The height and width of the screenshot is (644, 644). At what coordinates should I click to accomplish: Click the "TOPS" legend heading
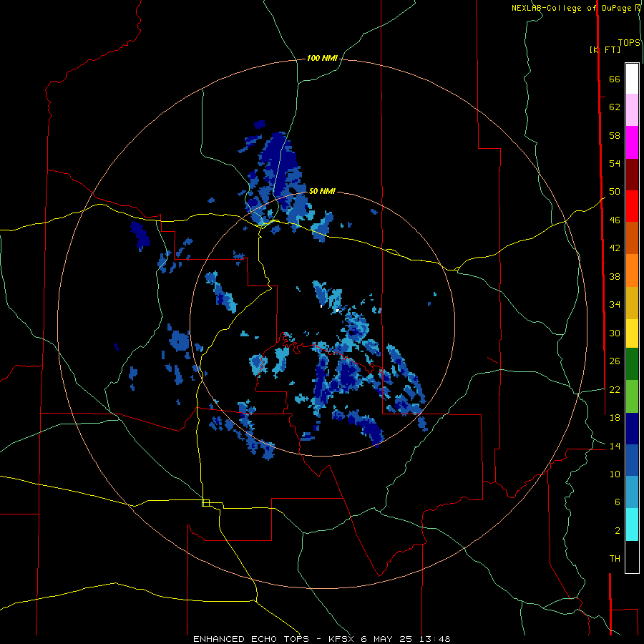pos(629,43)
